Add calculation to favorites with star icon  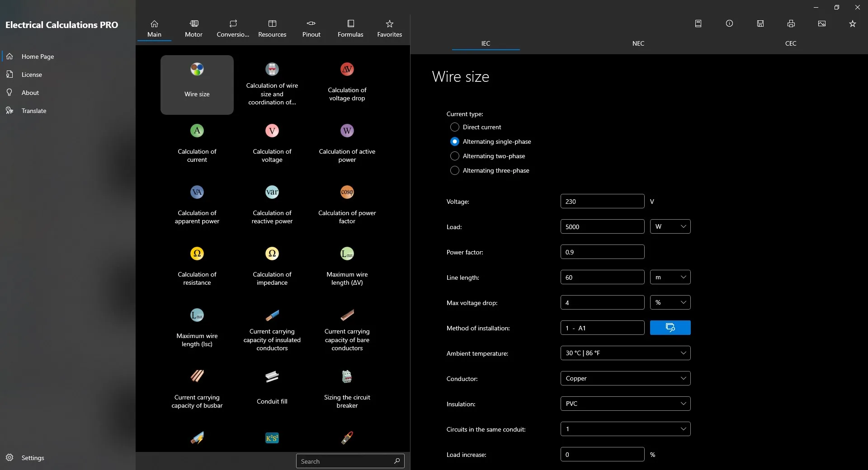coord(853,23)
